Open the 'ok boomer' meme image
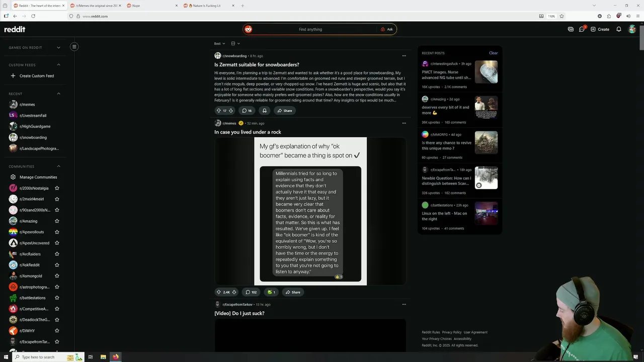 pos(310,211)
